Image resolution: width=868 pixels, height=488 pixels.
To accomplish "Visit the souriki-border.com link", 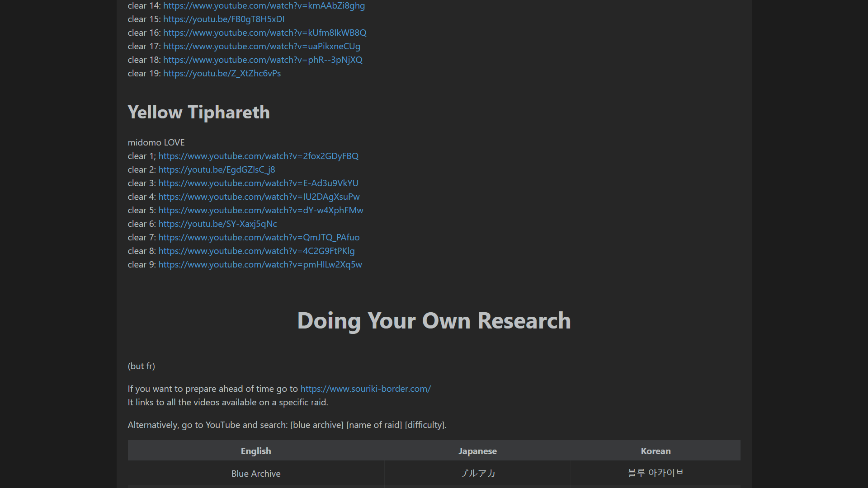I will 365,389.
